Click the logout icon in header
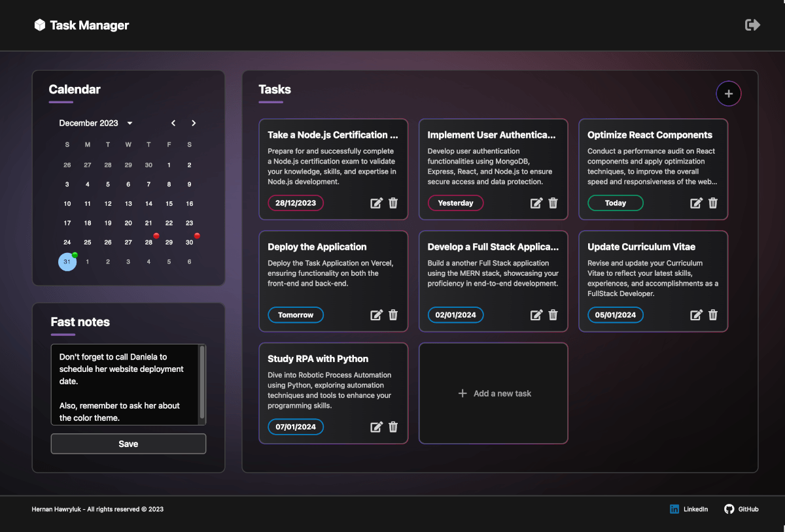 [x=752, y=25]
